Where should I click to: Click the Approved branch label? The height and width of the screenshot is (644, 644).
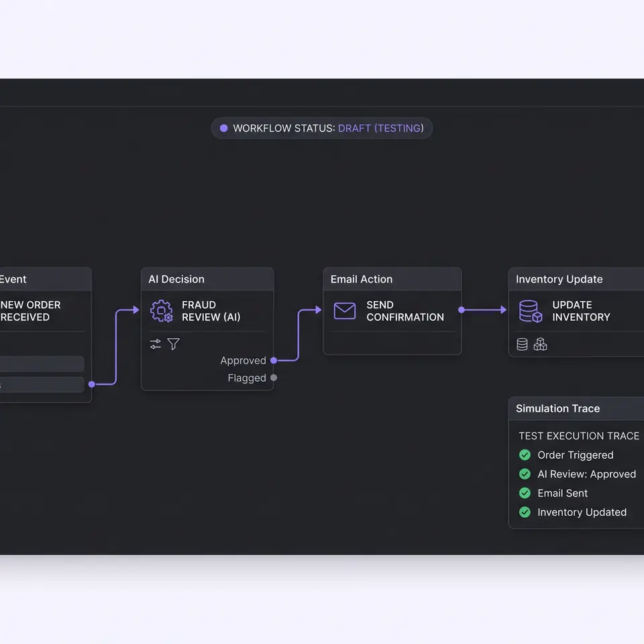(243, 360)
